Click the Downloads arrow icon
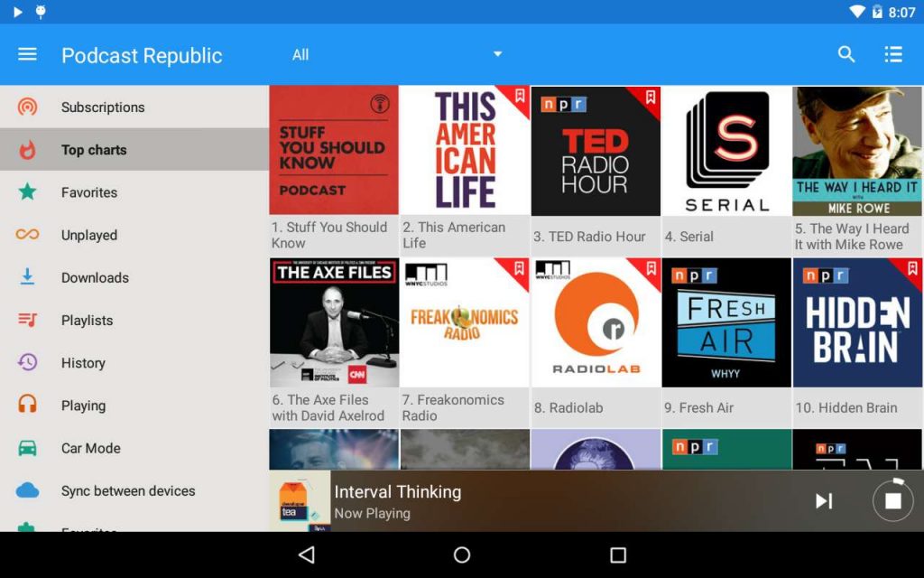 pyautogui.click(x=27, y=277)
